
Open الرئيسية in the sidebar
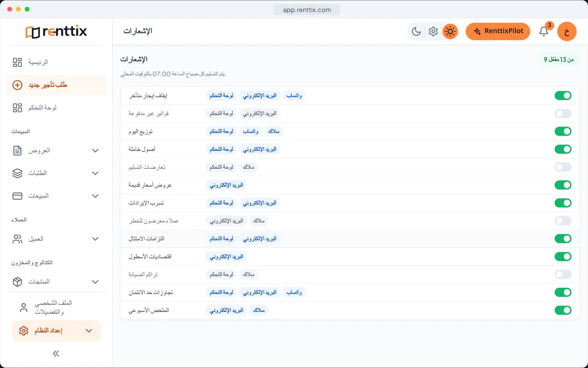[x=56, y=62]
